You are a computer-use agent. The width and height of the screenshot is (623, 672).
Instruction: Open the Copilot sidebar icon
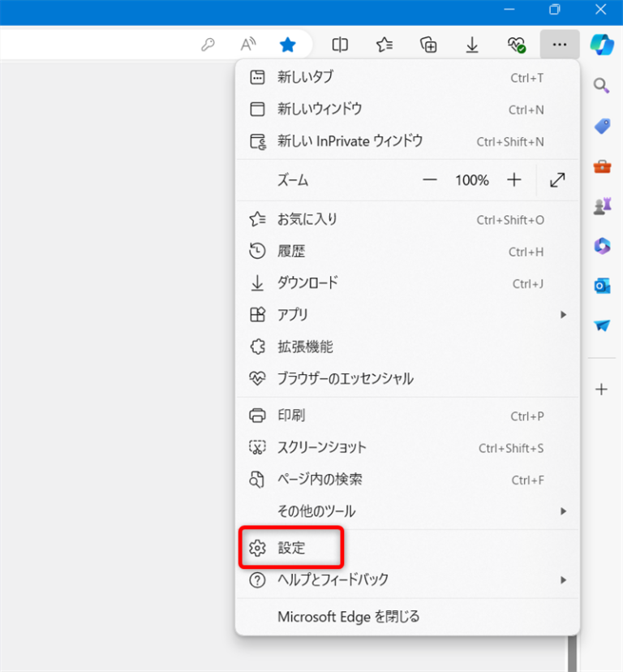tap(602, 44)
